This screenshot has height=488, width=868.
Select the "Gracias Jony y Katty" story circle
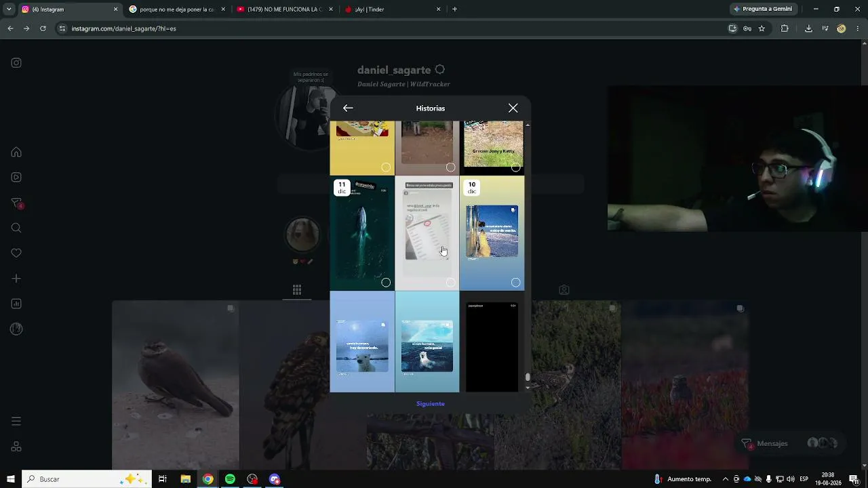[x=516, y=167]
